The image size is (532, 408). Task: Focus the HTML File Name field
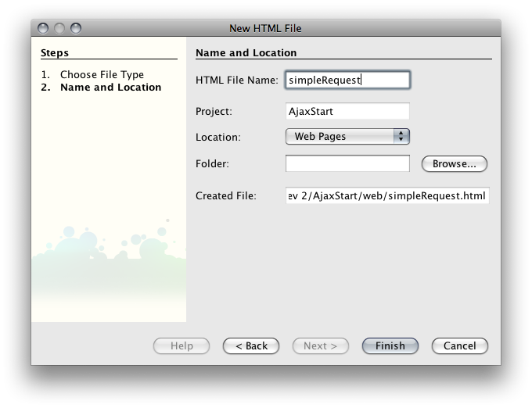coord(347,80)
